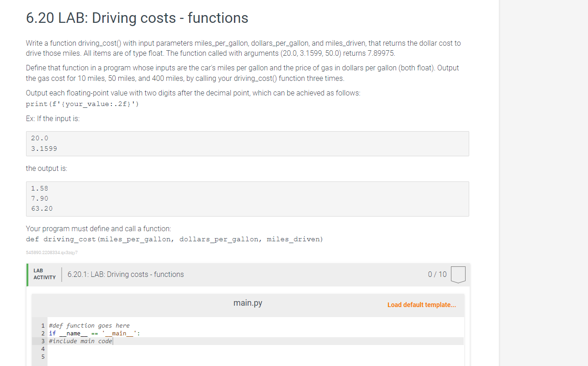
Task: Click line number 1 in the editor gutter
Action: pos(42,325)
